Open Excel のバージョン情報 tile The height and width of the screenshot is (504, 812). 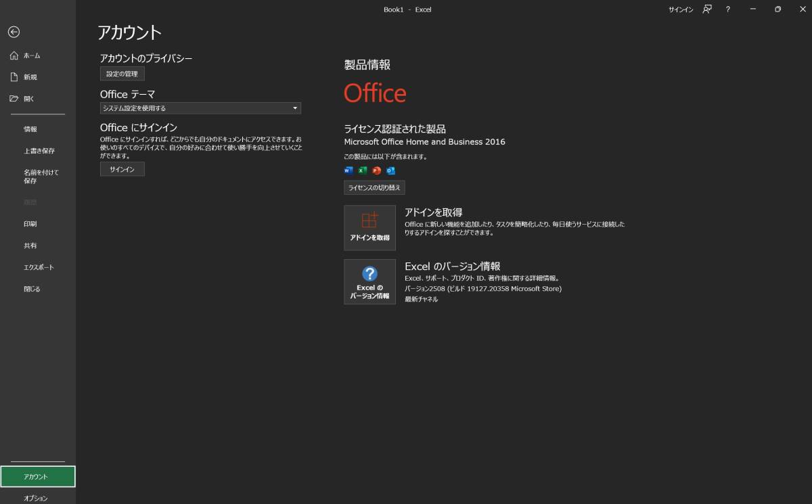point(369,282)
